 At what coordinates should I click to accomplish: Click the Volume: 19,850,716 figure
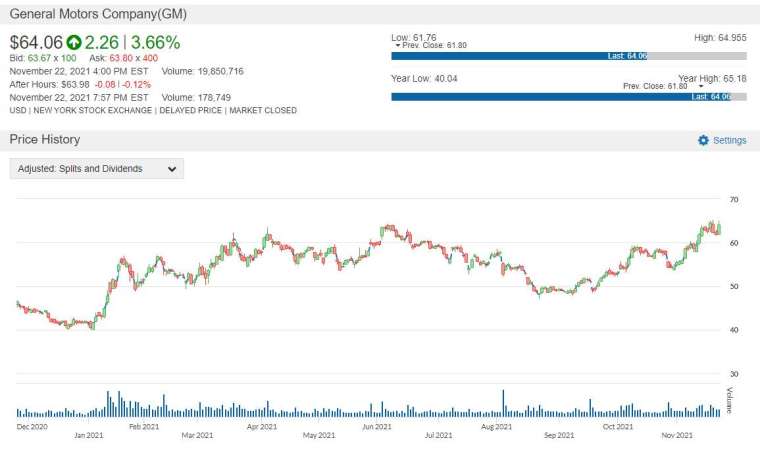point(203,71)
